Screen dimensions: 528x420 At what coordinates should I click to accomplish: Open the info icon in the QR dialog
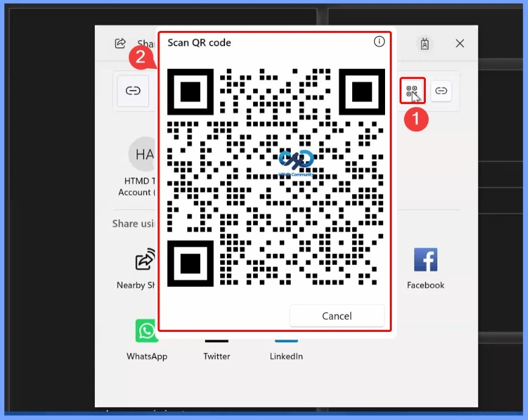379,42
